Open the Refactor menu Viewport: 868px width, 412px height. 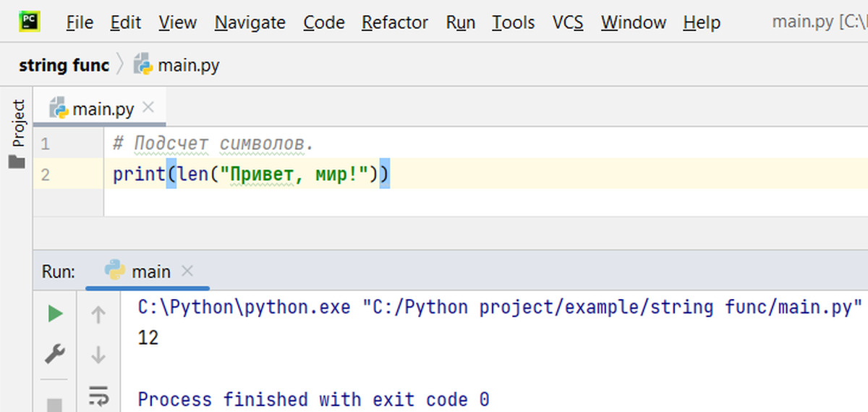coord(395,22)
